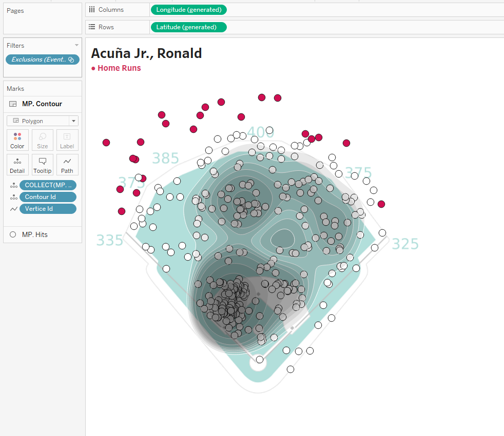Open the Detail marks card

click(17, 165)
